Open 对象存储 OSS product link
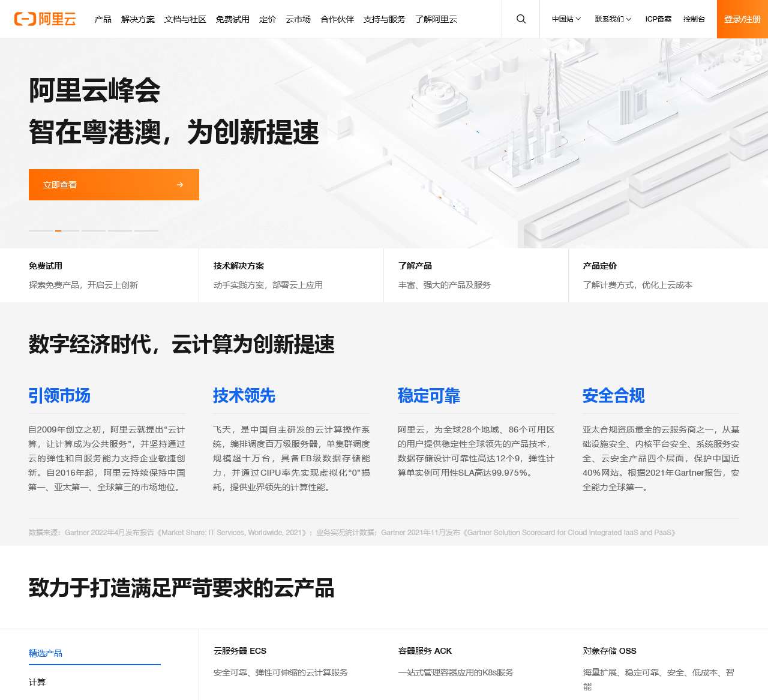Viewport: 768px width, 700px height. (x=610, y=651)
